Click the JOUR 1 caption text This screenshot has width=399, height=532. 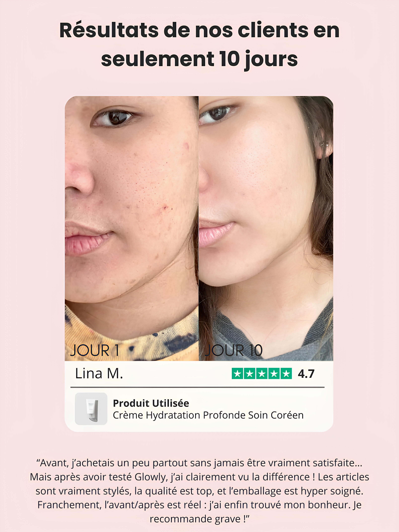(95, 350)
